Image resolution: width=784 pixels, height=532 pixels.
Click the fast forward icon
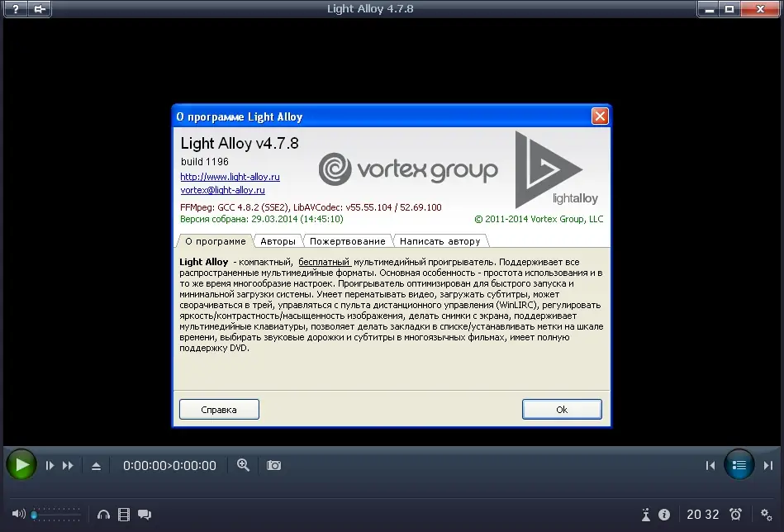pos(68,466)
